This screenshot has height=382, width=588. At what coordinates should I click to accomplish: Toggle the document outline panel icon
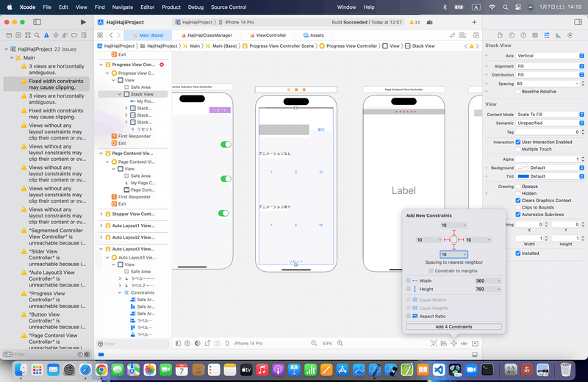[178, 343]
